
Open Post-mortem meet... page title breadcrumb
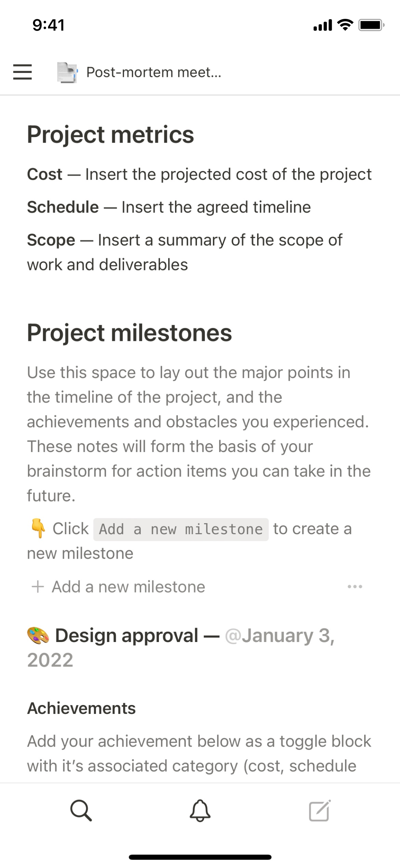click(154, 72)
